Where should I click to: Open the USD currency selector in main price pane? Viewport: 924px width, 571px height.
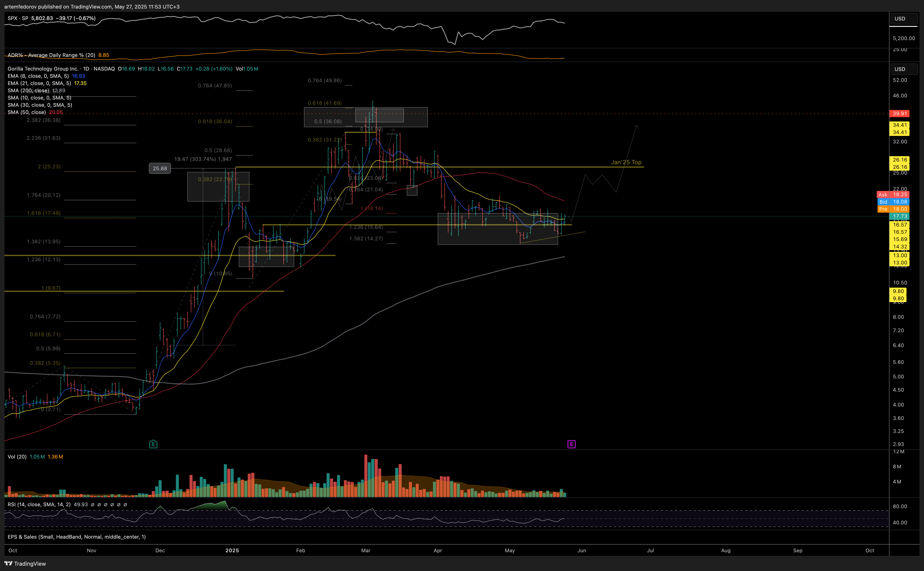(x=904, y=69)
